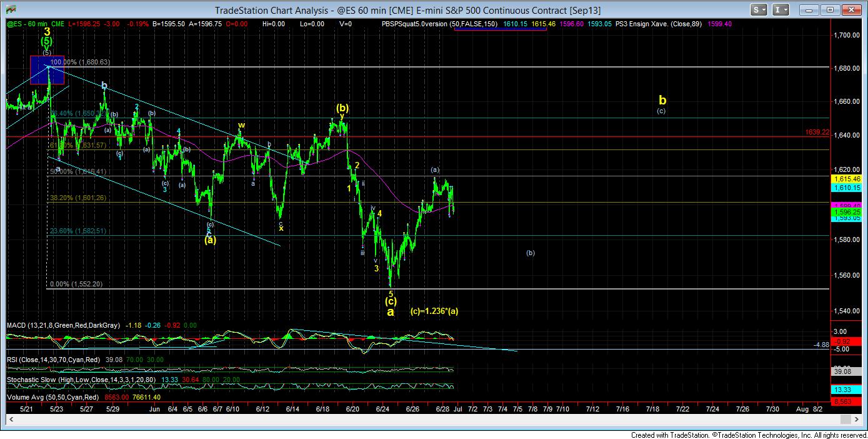Image resolution: width=868 pixels, height=439 pixels.
Task: Click the cyan 1,610.15 price axis tag
Action: [x=847, y=187]
